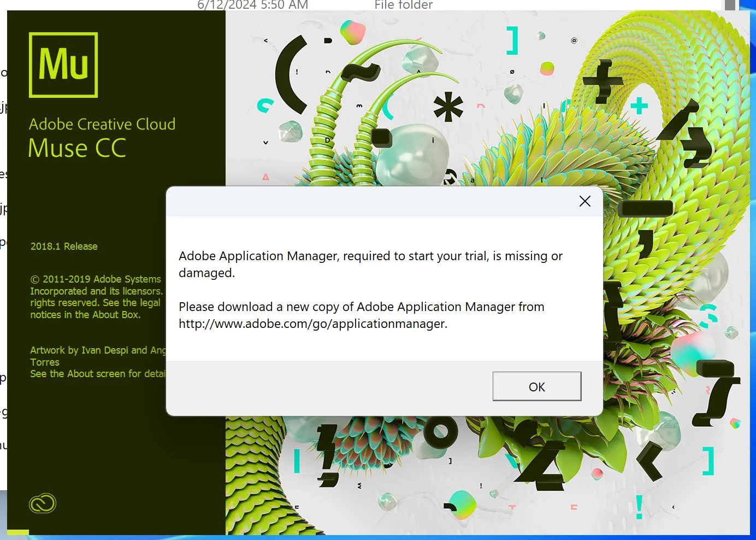The image size is (756, 540).
Task: Click the '© 2011-2019 Adobe Systems' copyright text
Action: (96, 279)
